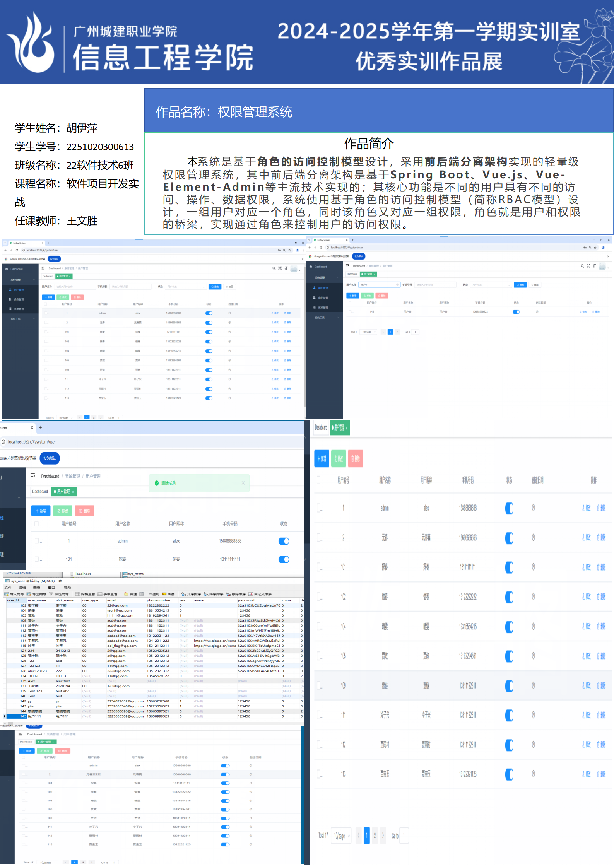The image size is (614, 868).
Task: Apply 升序排序 ascending sort
Action: (184, 594)
